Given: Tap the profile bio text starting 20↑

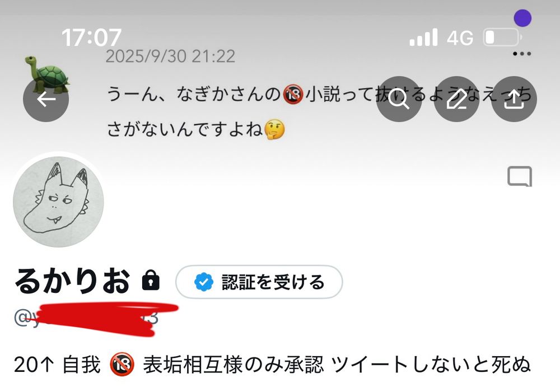Looking at the screenshot, I should click(x=272, y=365).
